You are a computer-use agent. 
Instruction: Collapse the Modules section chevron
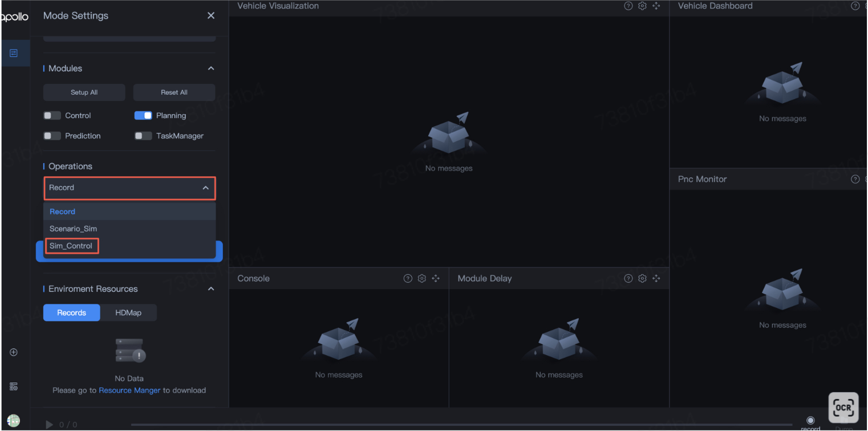tap(211, 68)
